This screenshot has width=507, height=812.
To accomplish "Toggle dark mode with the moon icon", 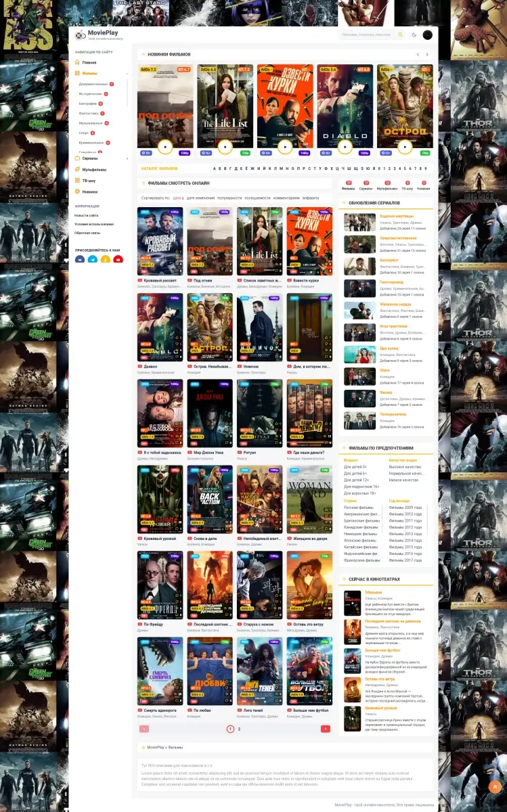I will (414, 35).
